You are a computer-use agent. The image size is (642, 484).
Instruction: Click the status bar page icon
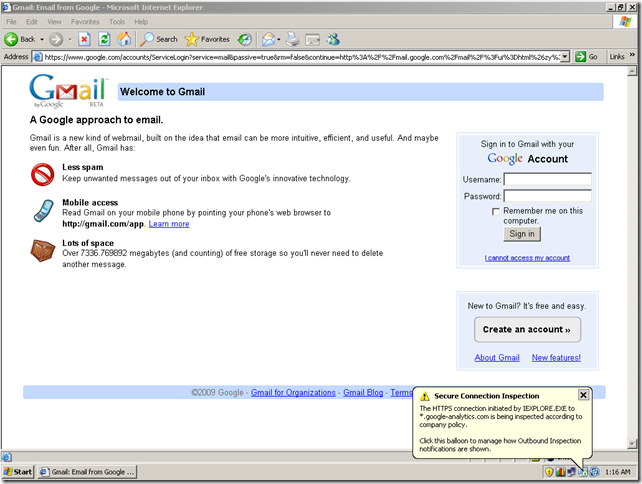pos(7,457)
